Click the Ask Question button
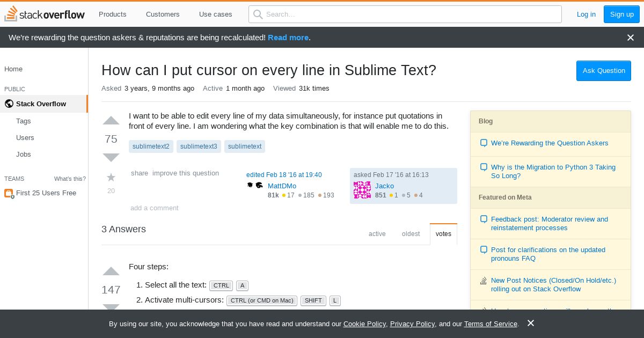Viewport: 644px width, 338px height. click(604, 71)
